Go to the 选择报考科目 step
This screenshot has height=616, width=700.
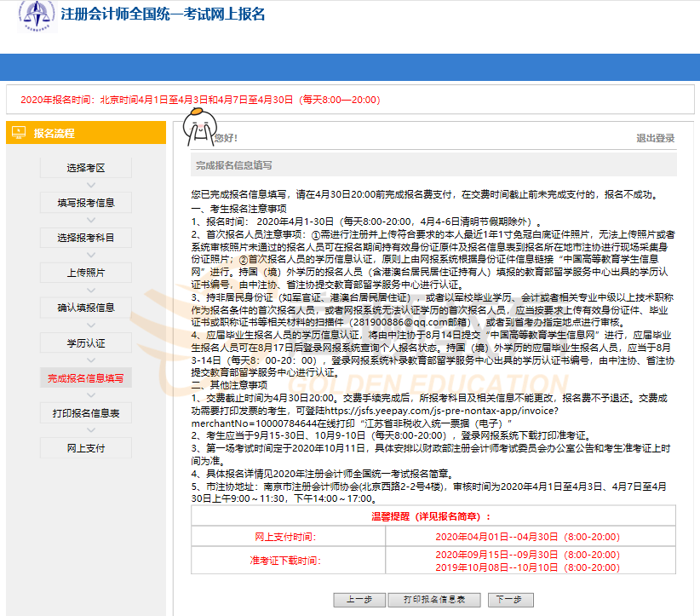coord(85,238)
